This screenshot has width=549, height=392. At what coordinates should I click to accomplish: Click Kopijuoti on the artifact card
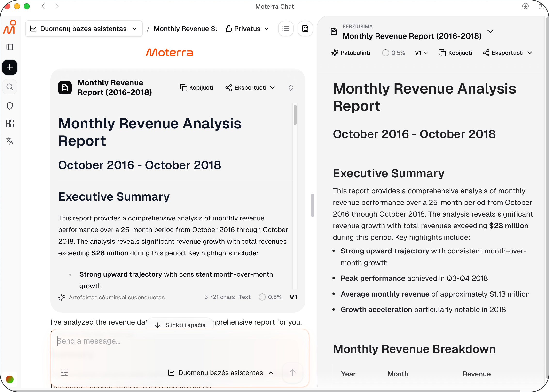tap(196, 88)
